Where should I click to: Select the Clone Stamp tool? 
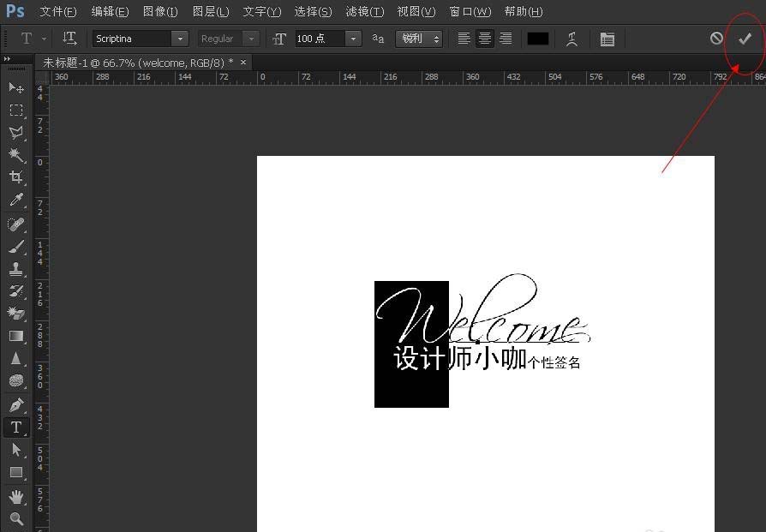pos(16,269)
